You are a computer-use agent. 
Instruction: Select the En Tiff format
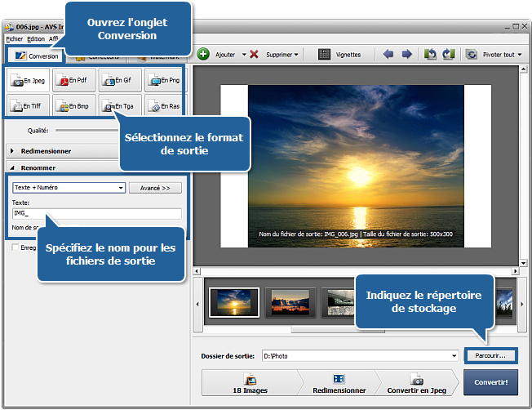point(27,106)
